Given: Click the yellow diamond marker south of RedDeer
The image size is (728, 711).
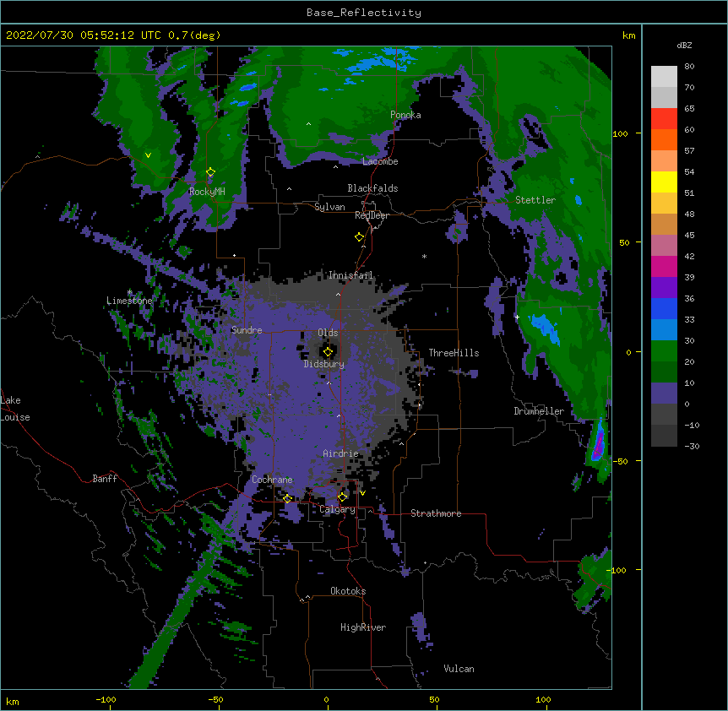Looking at the screenshot, I should coord(359,237).
